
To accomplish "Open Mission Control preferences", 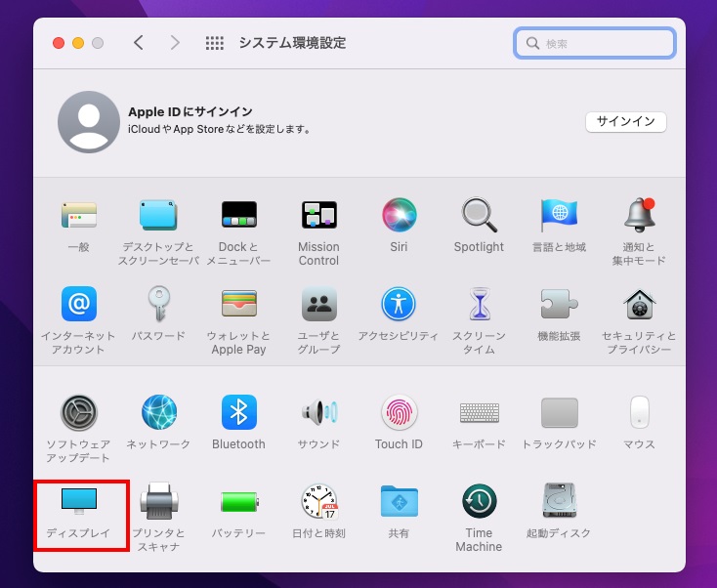I will pyautogui.click(x=318, y=215).
